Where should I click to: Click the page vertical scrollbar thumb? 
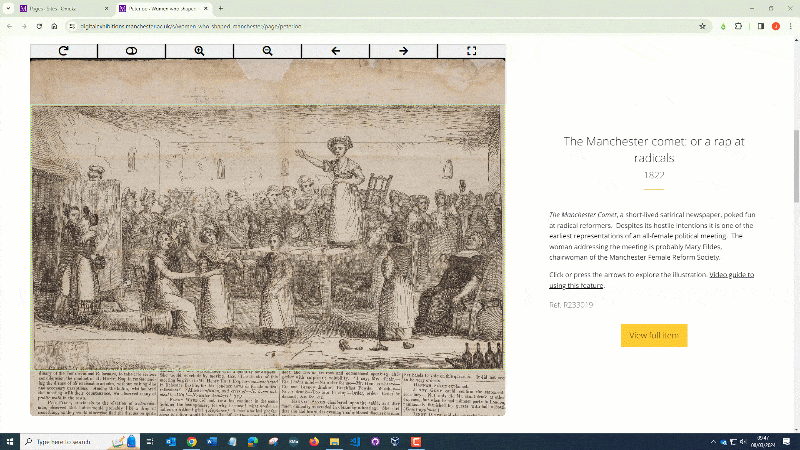(x=796, y=166)
